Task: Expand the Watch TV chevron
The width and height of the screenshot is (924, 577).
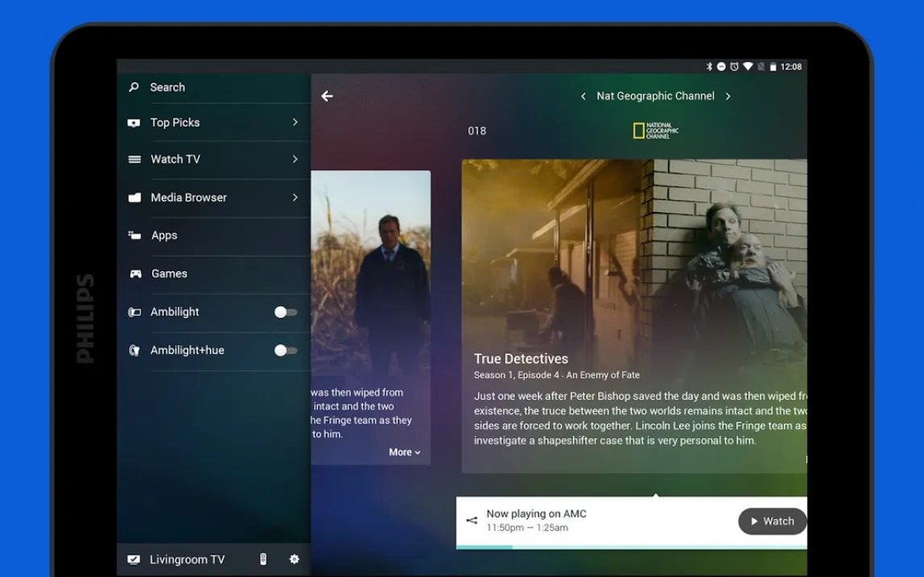Action: tap(295, 160)
